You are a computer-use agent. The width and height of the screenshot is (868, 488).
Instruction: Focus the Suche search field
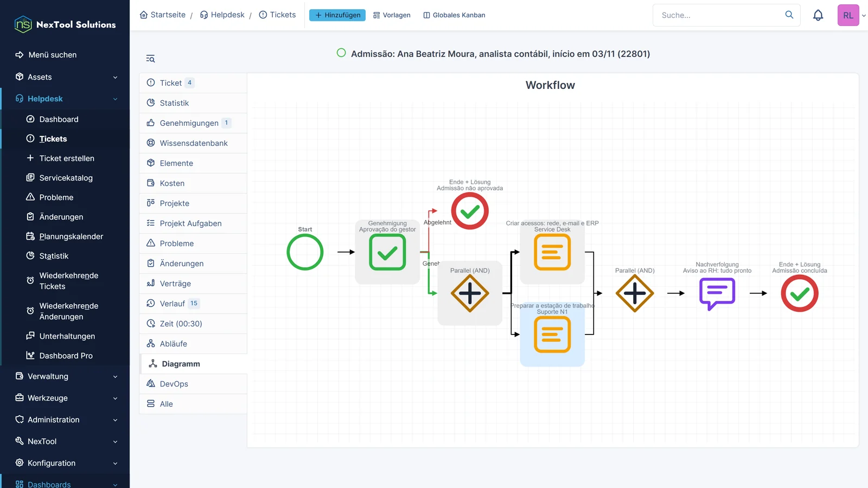pyautogui.click(x=726, y=15)
